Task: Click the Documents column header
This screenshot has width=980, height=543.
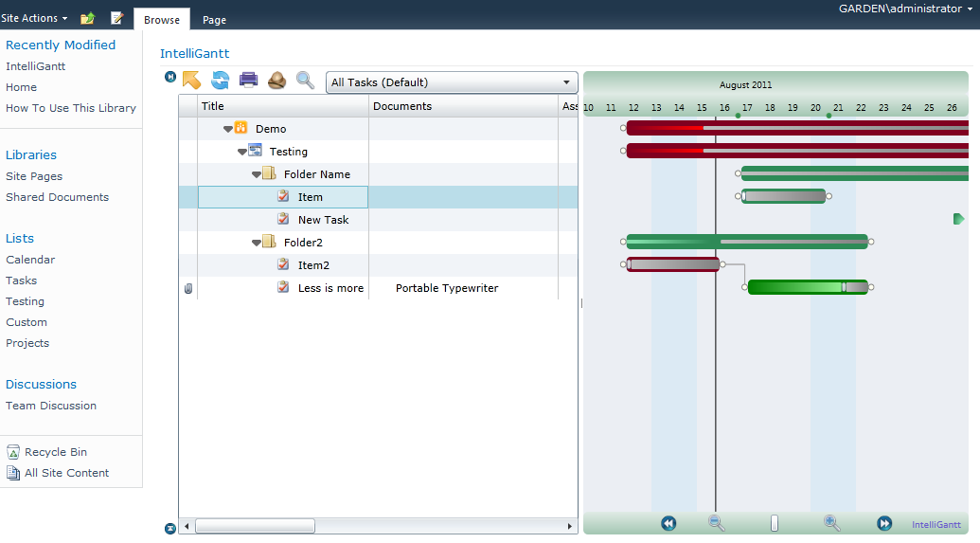Action: pos(463,106)
